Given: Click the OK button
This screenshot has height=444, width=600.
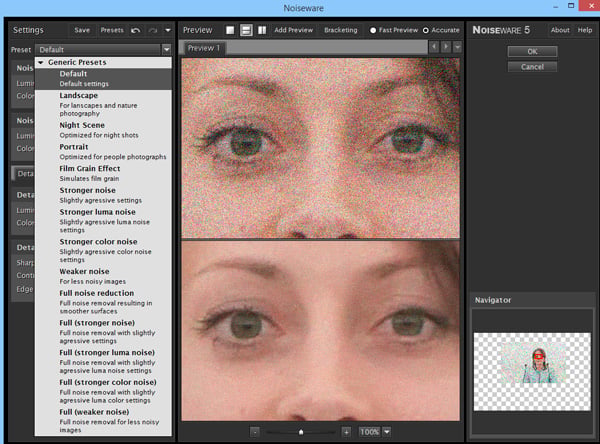Looking at the screenshot, I should [x=532, y=51].
